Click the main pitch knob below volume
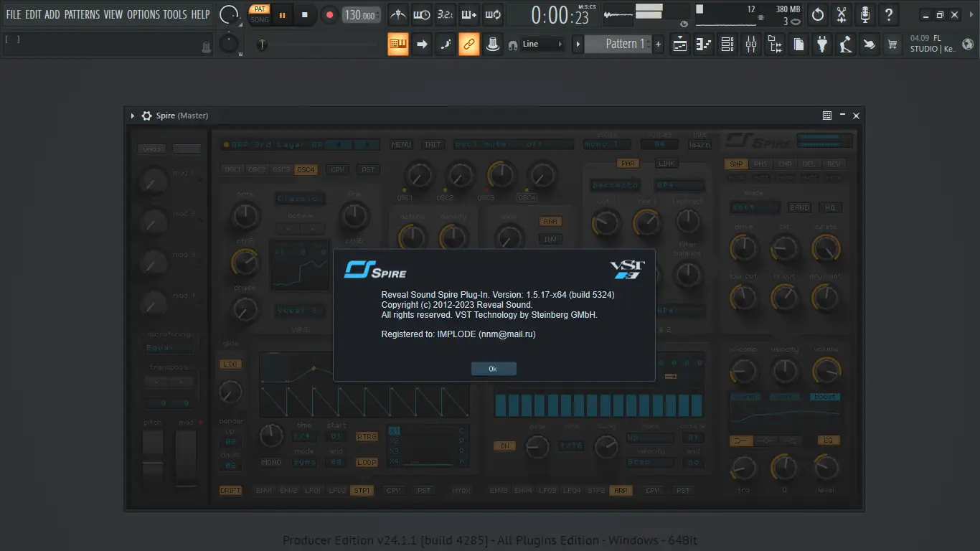980x551 pixels. pos(229,43)
